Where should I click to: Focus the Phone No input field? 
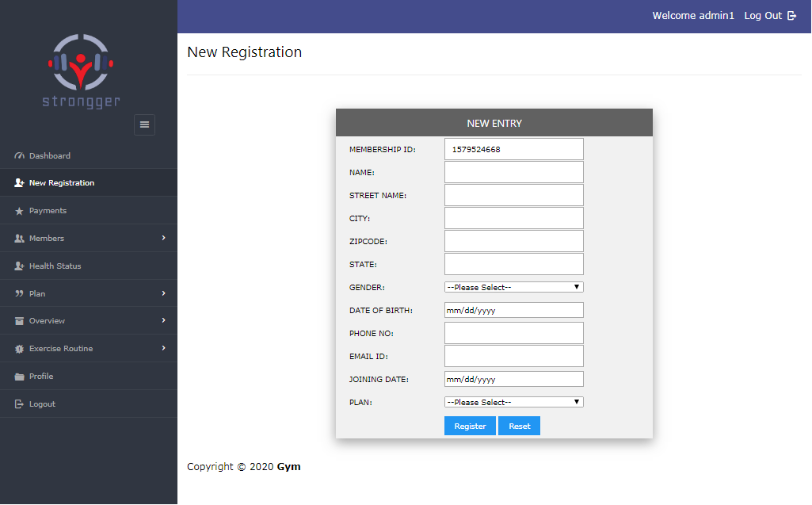[513, 334]
